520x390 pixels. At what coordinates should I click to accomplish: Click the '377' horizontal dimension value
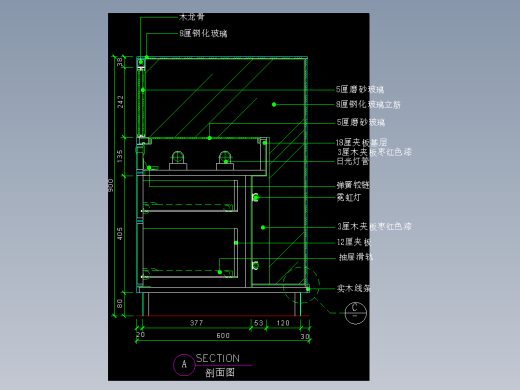point(196,323)
